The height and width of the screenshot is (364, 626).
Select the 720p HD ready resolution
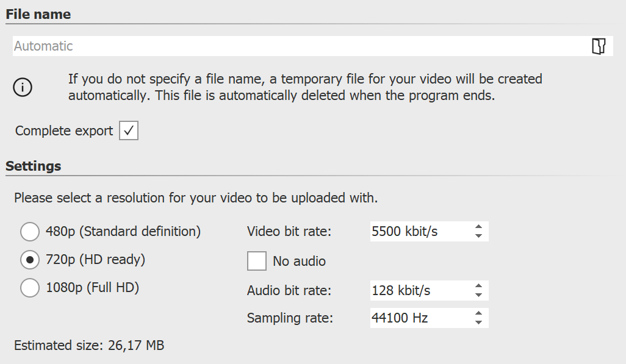click(x=29, y=260)
